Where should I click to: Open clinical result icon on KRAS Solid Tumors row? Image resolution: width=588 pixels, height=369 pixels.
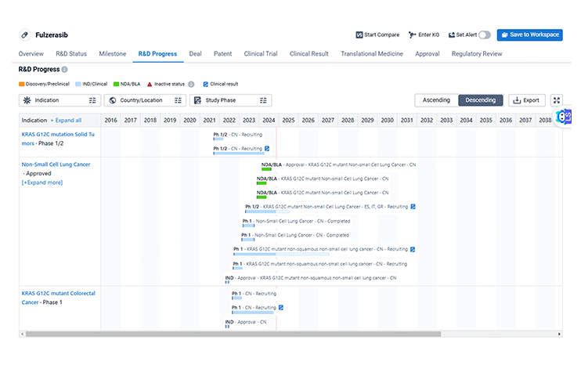pos(267,148)
